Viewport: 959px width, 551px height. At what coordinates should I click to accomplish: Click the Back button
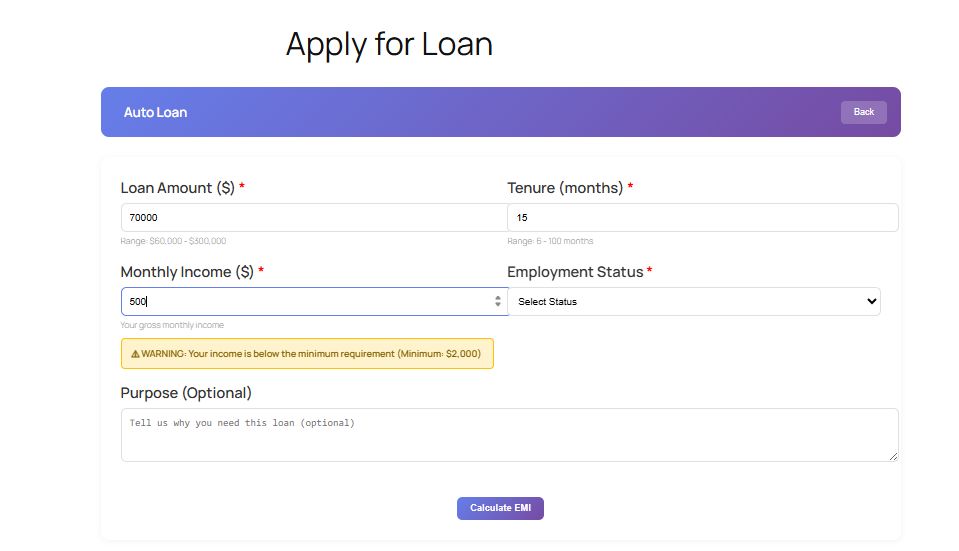tap(863, 112)
